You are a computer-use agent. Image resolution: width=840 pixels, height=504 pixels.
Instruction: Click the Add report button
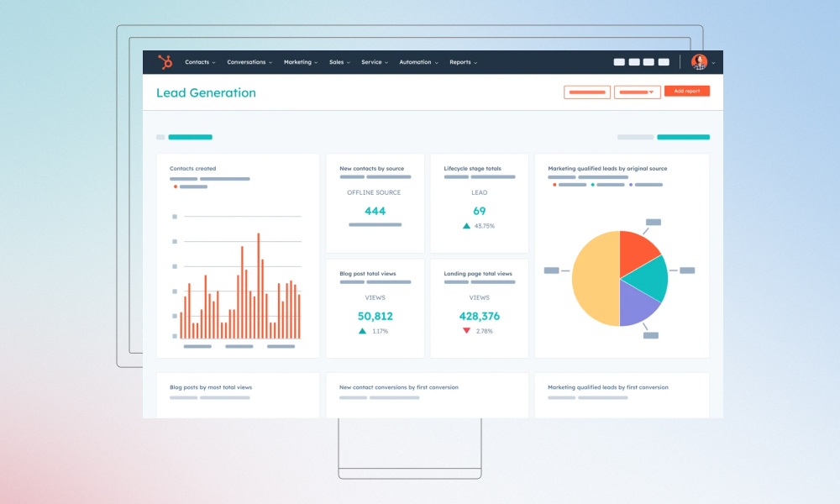pos(687,92)
